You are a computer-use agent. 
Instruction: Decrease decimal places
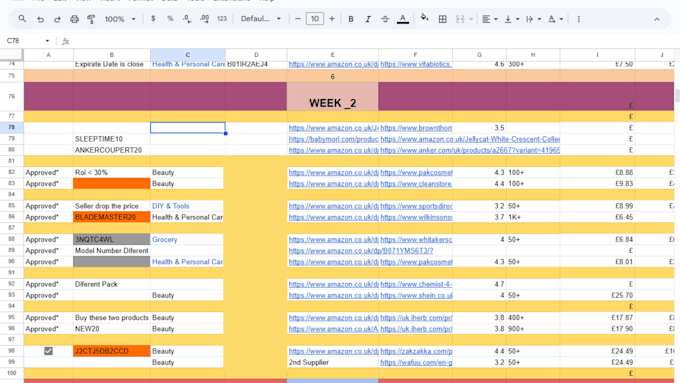[187, 19]
